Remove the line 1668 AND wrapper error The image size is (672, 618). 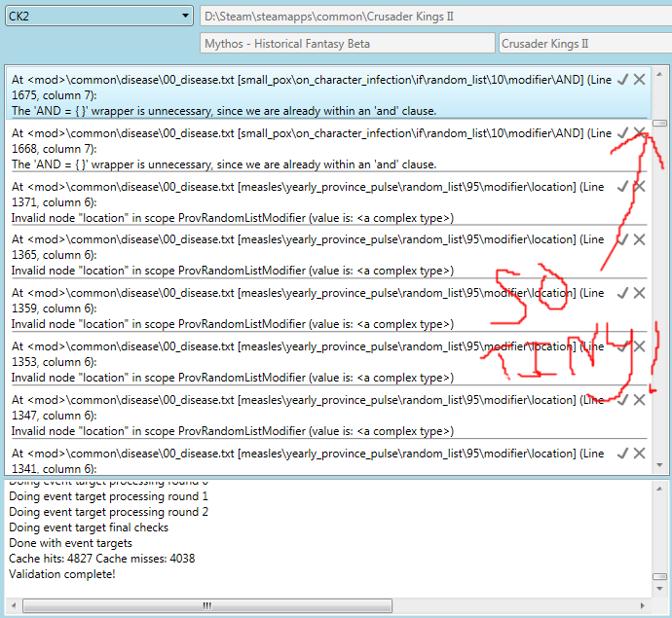(x=639, y=132)
